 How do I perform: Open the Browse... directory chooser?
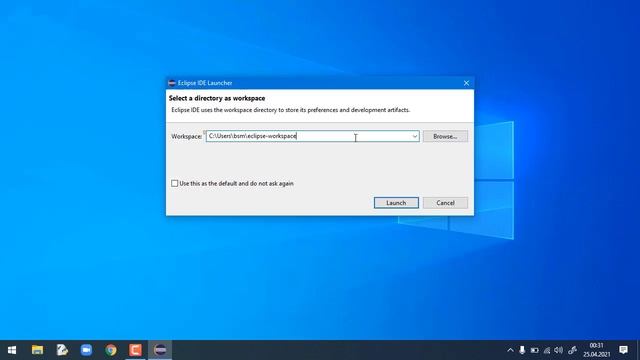(445, 136)
